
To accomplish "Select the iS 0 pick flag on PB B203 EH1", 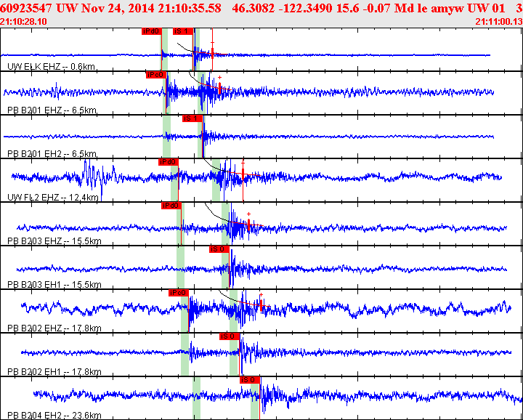I will [219, 249].
